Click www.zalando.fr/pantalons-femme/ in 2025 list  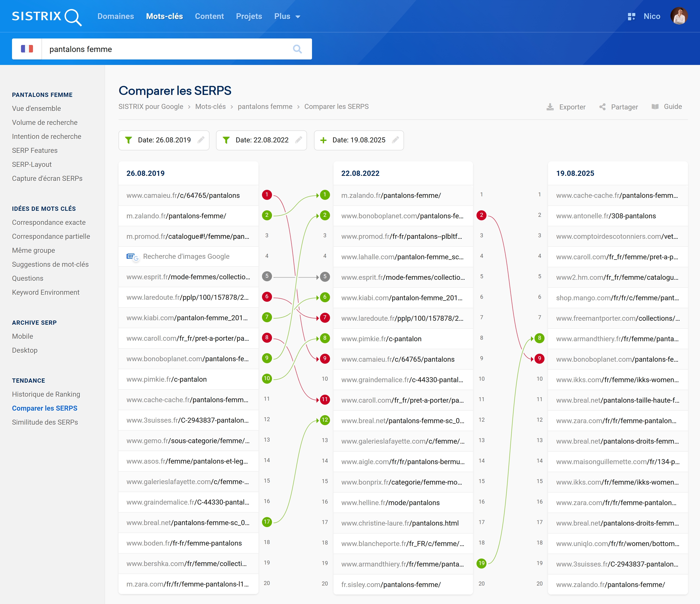(x=610, y=585)
